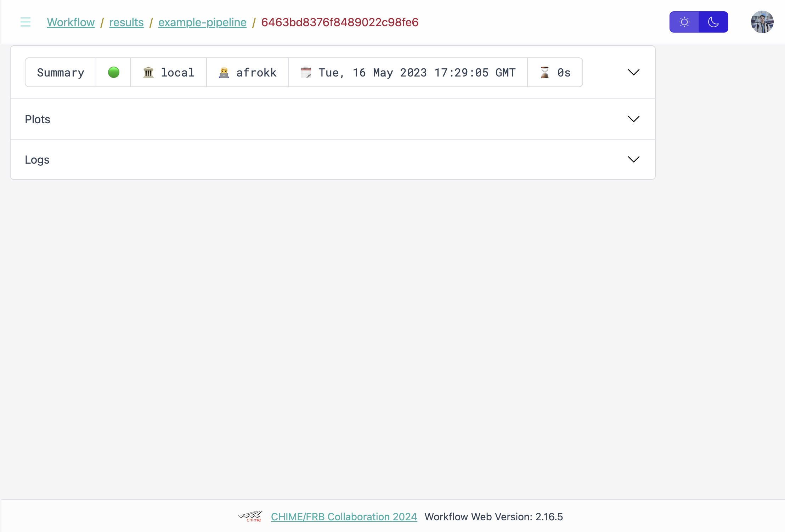
Task: Navigate to results breadcrumb link
Action: (x=126, y=22)
